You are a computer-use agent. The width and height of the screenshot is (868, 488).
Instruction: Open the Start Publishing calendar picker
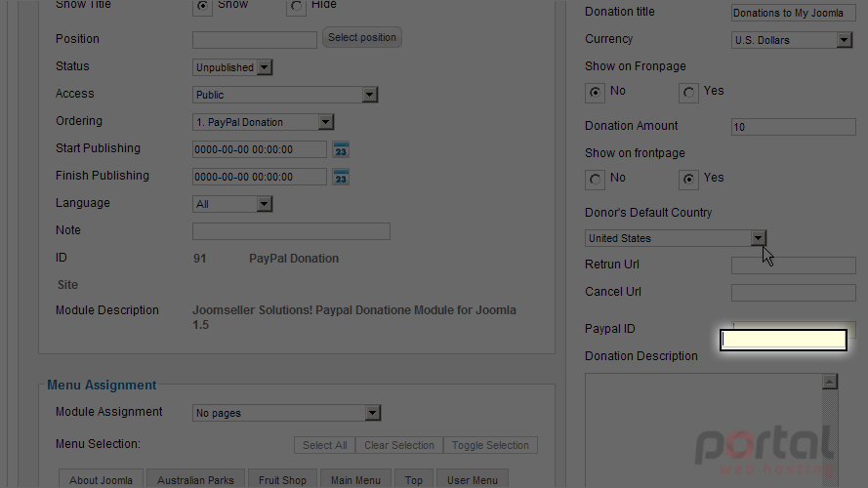tap(341, 149)
